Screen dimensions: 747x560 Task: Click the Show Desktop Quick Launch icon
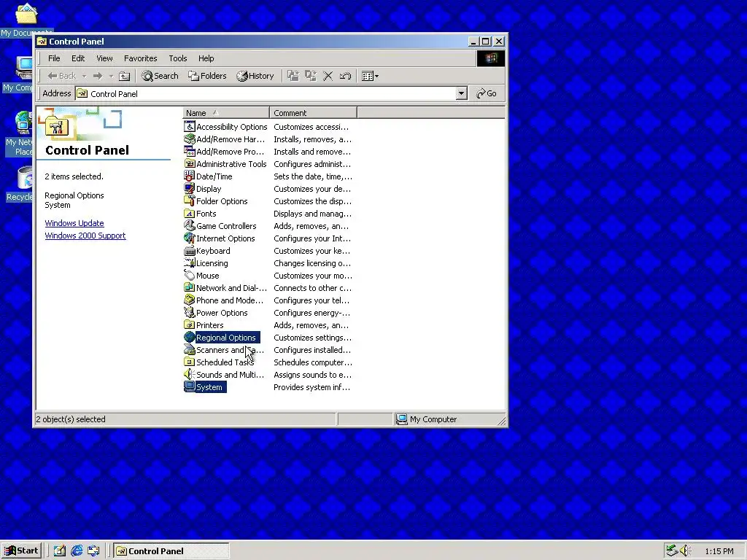click(x=60, y=551)
